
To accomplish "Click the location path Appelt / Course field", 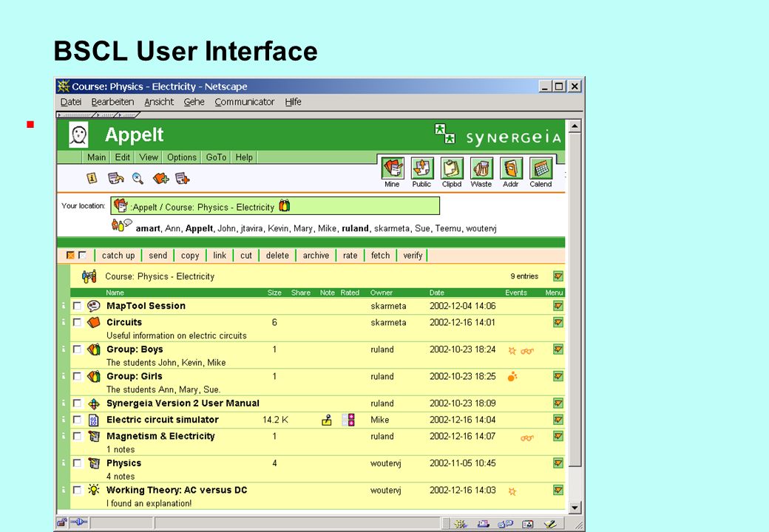I will [x=274, y=206].
